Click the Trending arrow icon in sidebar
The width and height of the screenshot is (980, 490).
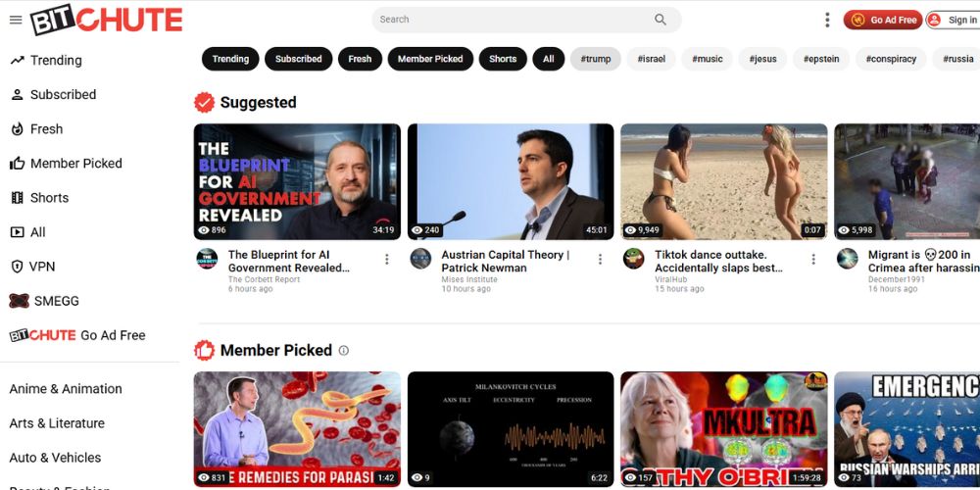(x=17, y=61)
